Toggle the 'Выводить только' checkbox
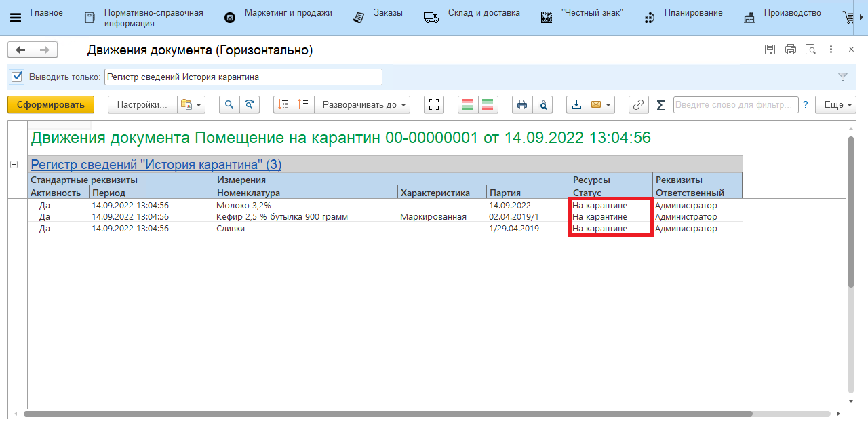 [x=18, y=77]
